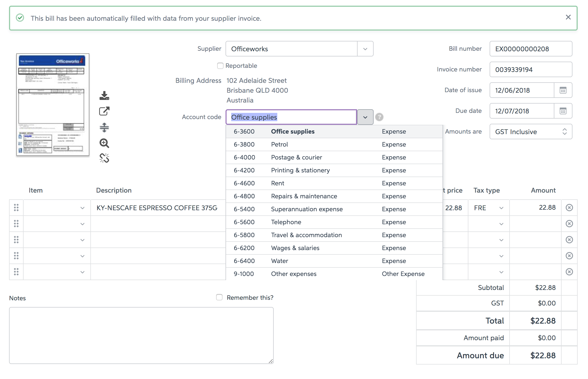Fit the invoice preview to view

[104, 127]
